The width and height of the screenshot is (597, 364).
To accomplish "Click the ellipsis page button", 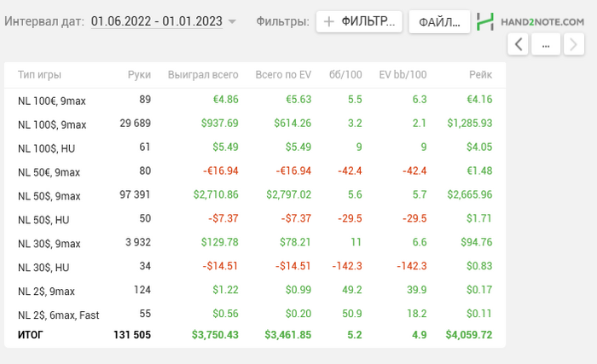I will 546,44.
